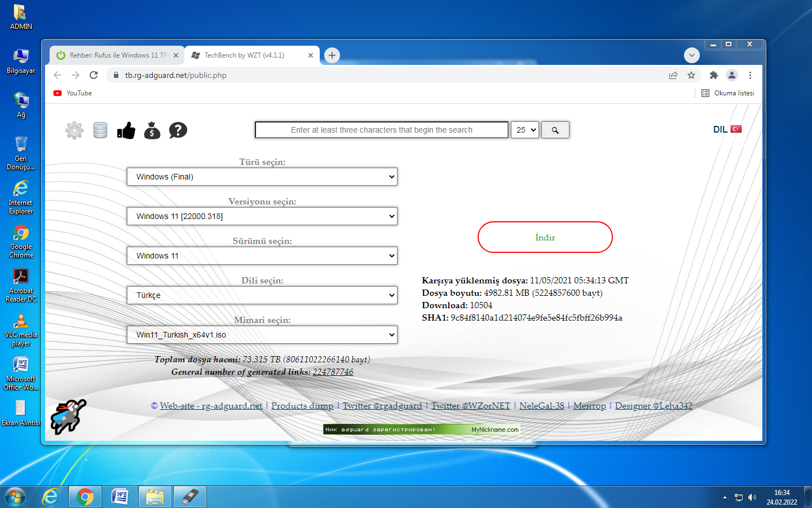
Task: Open Microsoft Word from the taskbar
Action: pos(120,497)
